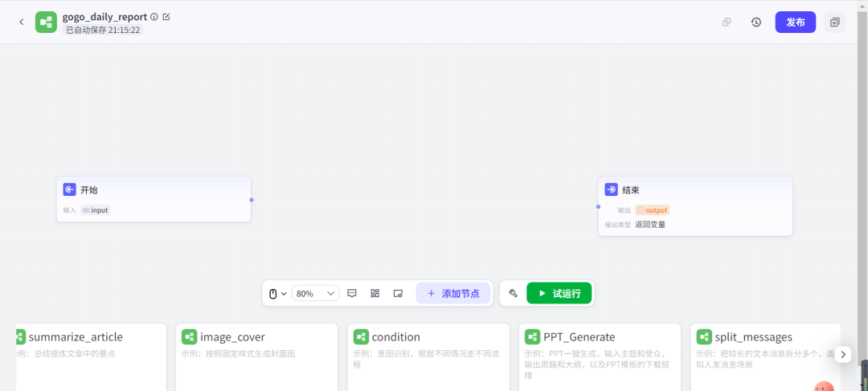Click the green gogo_daily_report workflow logo
The width and height of the screenshot is (868, 391).
[x=46, y=22]
